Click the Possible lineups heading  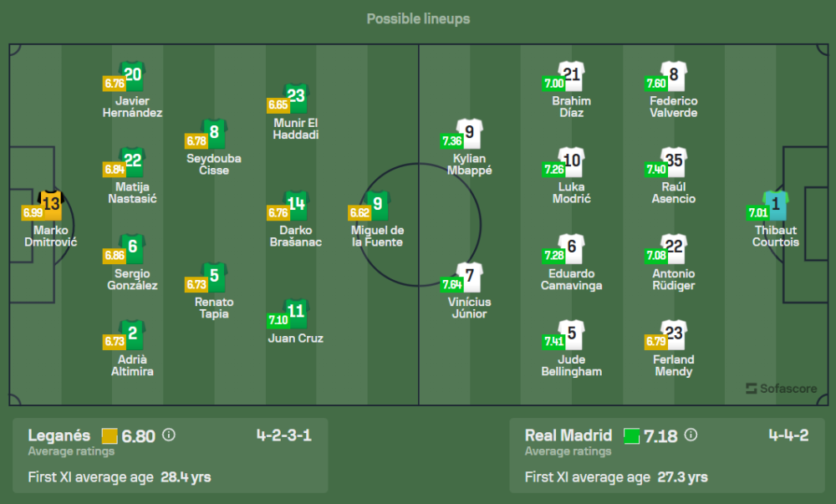[x=418, y=18]
